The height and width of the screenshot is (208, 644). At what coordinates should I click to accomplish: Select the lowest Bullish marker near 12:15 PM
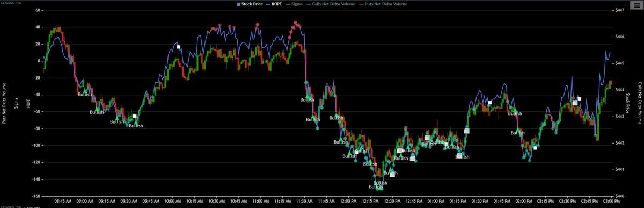(376, 187)
